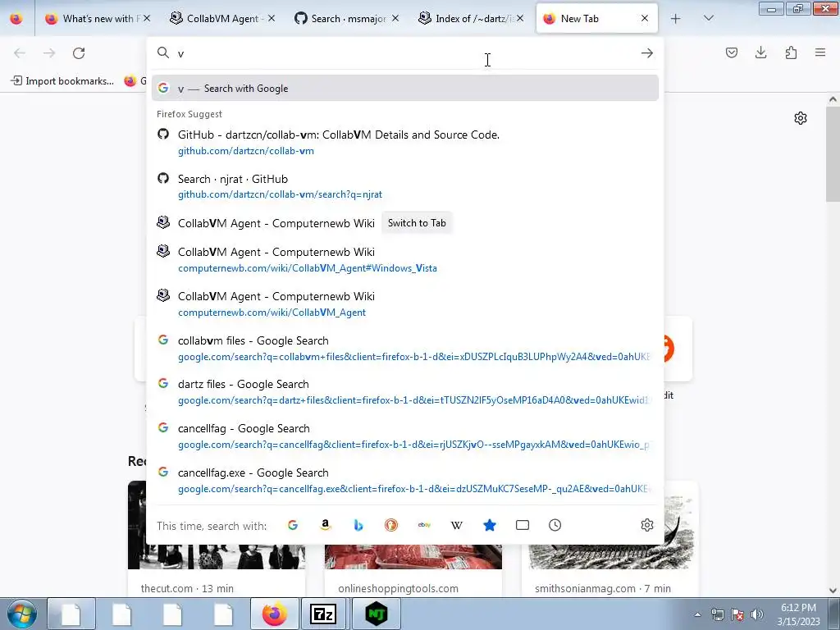Viewport: 840px width, 630px height.
Task: Click the page vertical scrollbar thumb
Action: 833,153
